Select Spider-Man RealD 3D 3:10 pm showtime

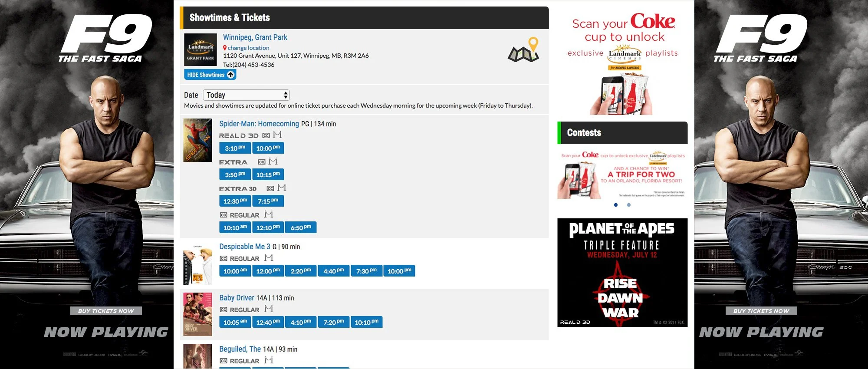coord(235,148)
